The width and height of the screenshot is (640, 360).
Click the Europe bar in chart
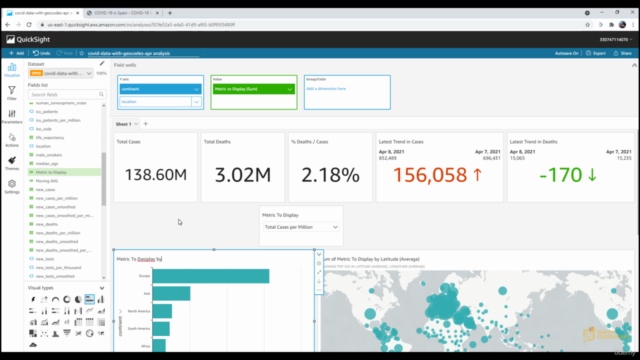pos(211,276)
